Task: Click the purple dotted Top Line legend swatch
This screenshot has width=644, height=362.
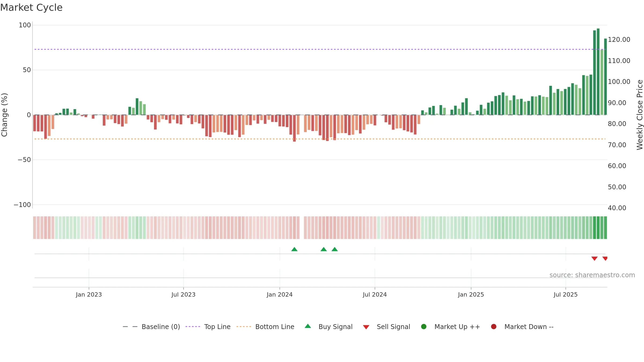Action: coord(193,327)
